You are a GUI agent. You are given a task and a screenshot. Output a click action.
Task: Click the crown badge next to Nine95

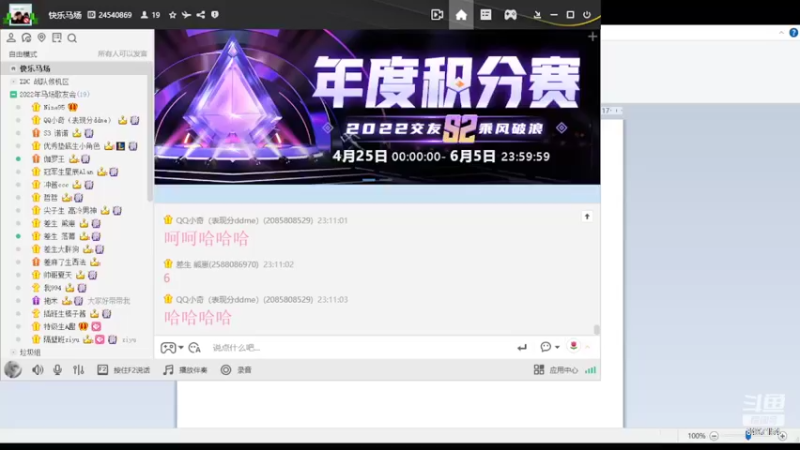click(x=73, y=107)
